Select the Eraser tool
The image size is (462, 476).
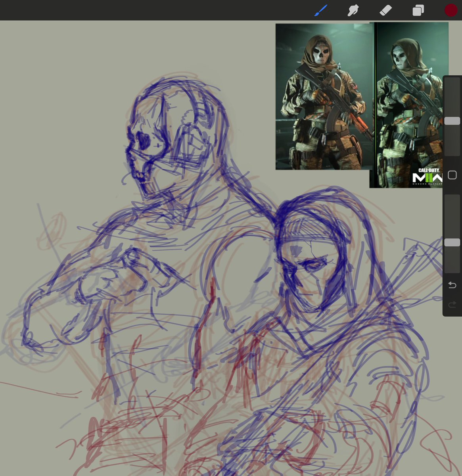point(385,10)
